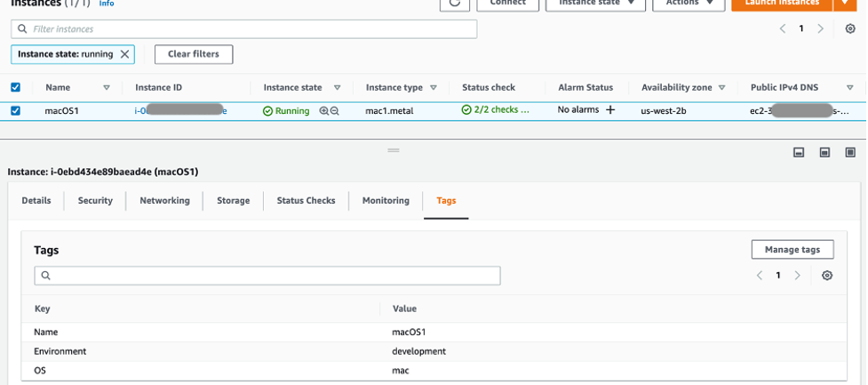Sort by Availability zone column arrow
Screen dimensions: 868x385
coord(722,87)
